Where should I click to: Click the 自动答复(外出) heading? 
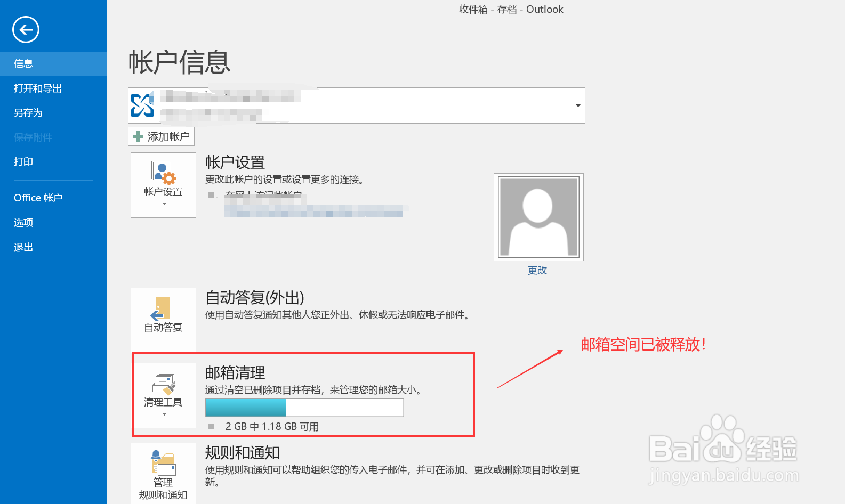(x=255, y=298)
